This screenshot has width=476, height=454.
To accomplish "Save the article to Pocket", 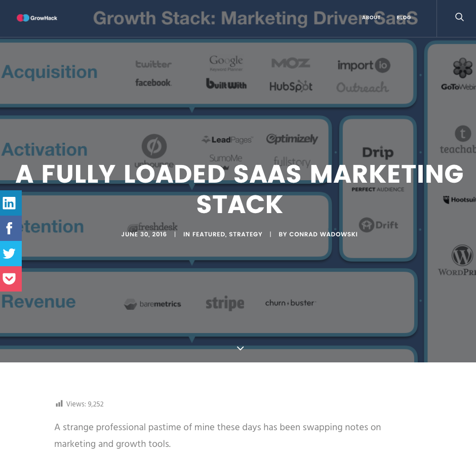I will [11, 278].
